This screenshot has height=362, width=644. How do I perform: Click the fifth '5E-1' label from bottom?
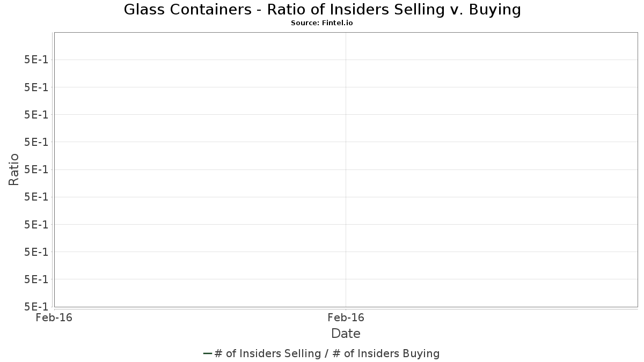[36, 197]
